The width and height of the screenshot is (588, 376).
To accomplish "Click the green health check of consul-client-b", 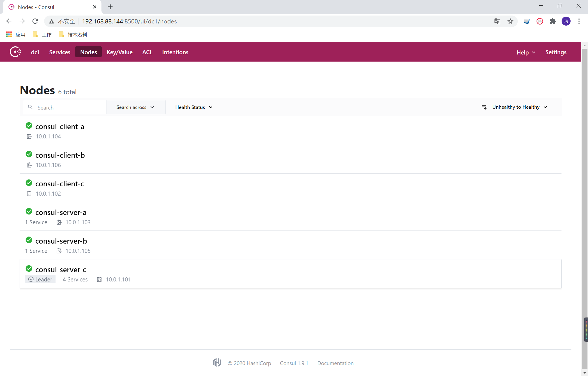I will [x=29, y=154].
